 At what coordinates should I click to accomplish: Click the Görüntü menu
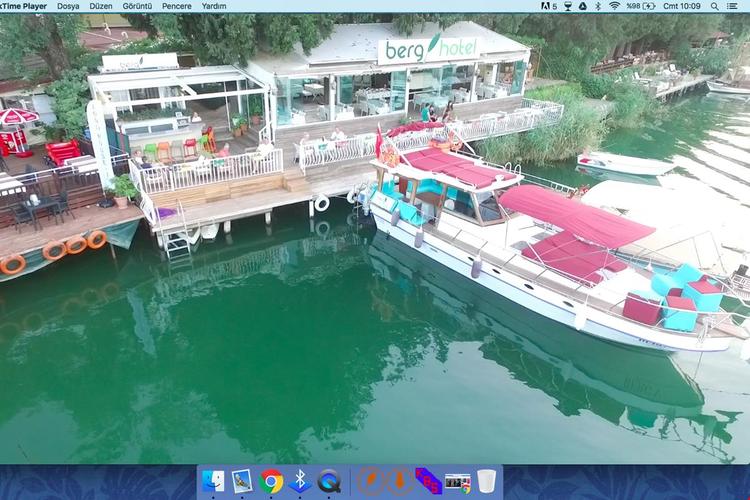click(137, 6)
